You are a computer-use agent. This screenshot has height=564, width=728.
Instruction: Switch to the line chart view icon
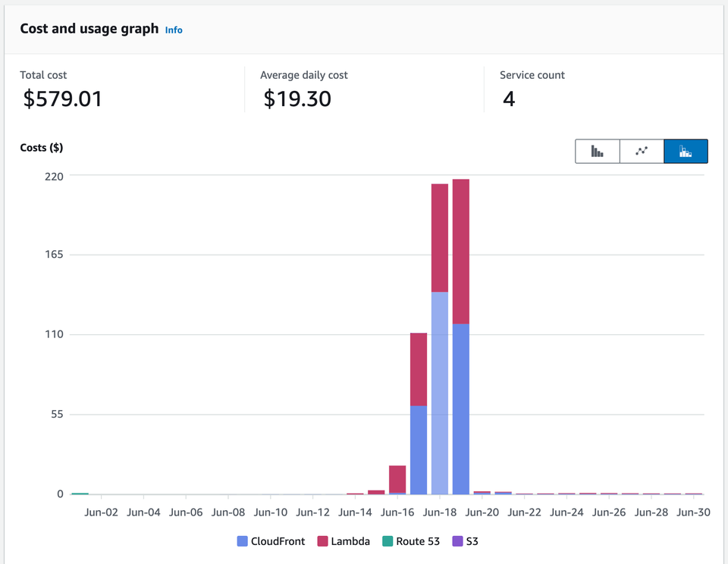click(x=641, y=151)
